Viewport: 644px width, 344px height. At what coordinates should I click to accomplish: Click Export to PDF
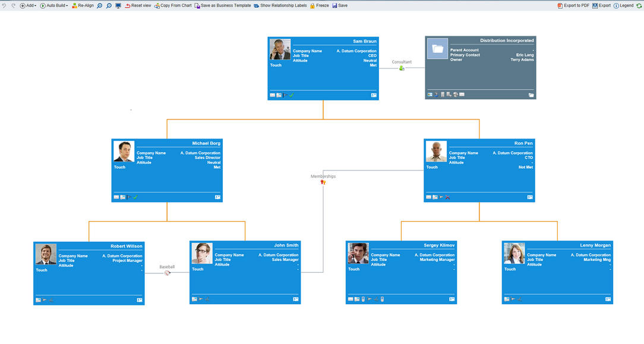573,5
